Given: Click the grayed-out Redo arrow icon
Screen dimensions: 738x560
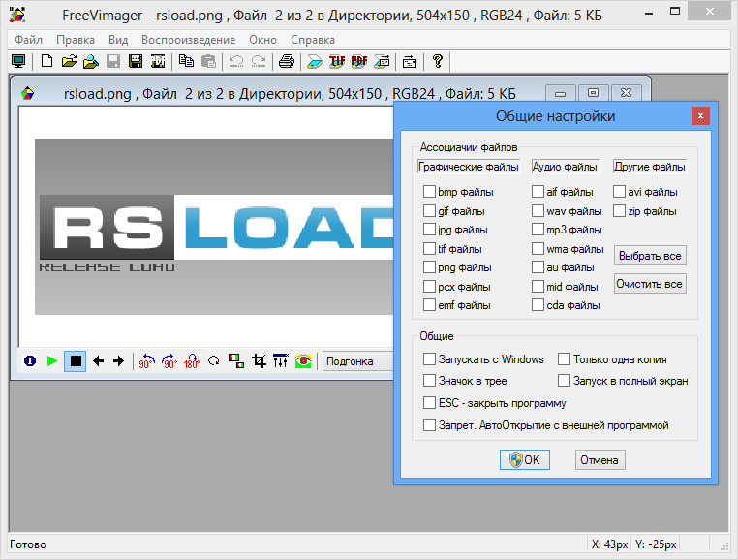Looking at the screenshot, I should tap(259, 61).
